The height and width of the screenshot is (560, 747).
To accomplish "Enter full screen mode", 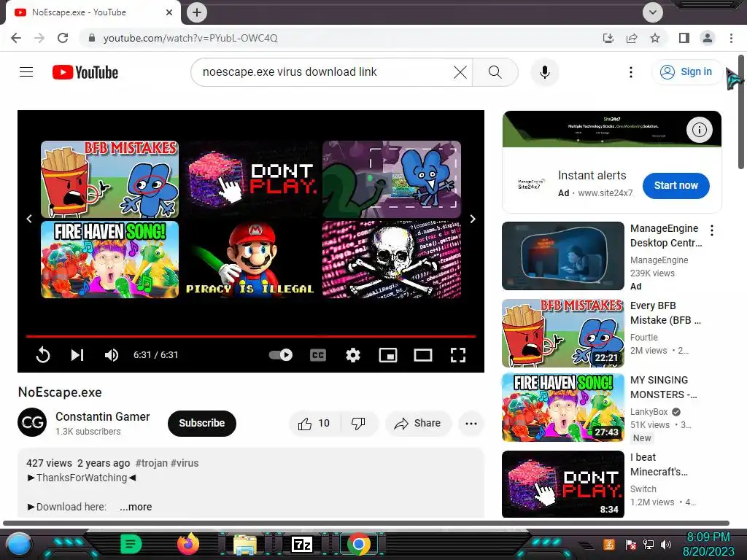I will pyautogui.click(x=458, y=355).
